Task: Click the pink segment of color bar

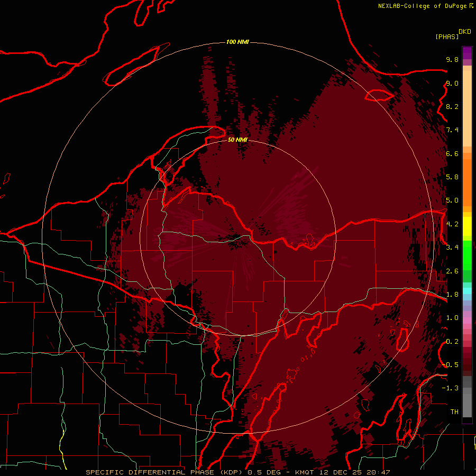Action: click(467, 321)
